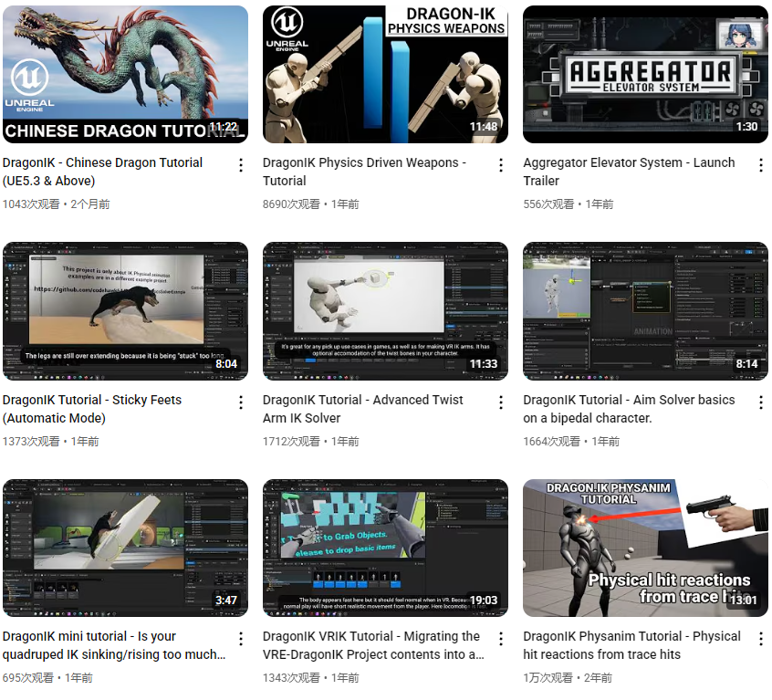The width and height of the screenshot is (772, 700).
Task: Click the 13:01 duration badge
Action: (x=744, y=601)
